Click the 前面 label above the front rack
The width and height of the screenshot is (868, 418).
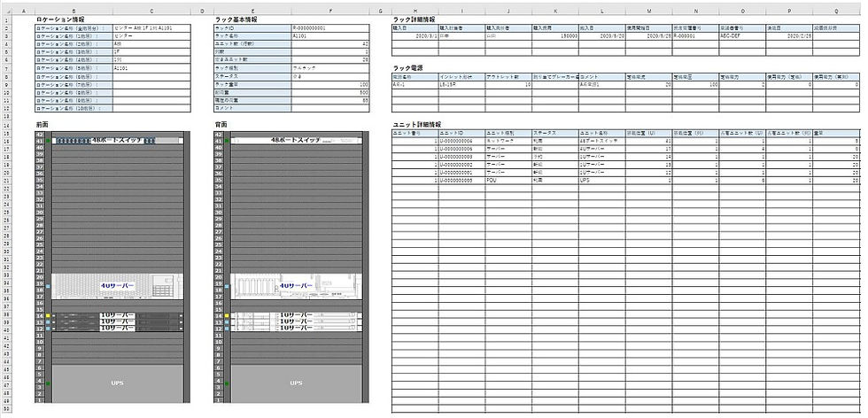tap(43, 125)
